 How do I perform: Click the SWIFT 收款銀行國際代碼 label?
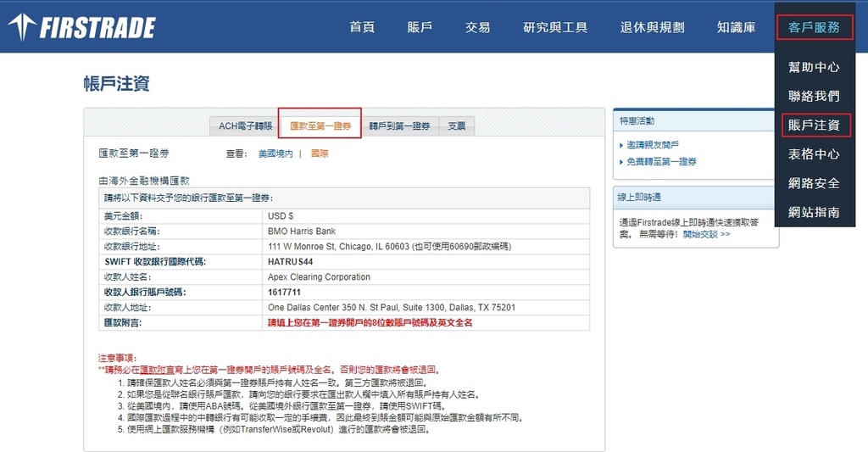click(155, 261)
